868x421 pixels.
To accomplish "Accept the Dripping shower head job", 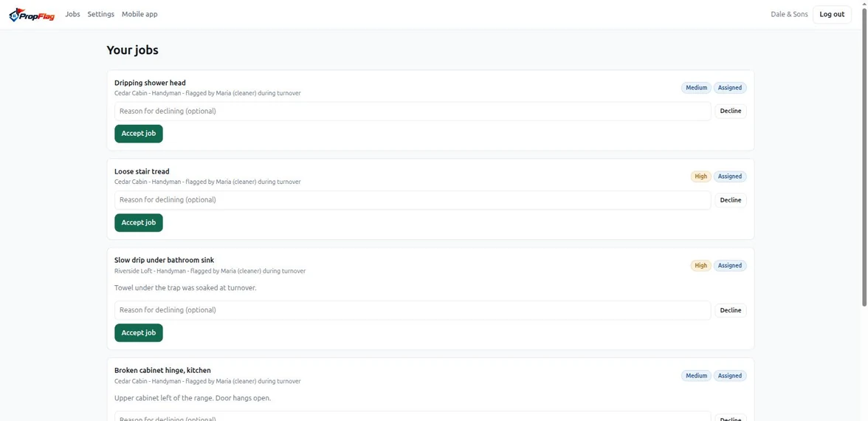I will point(139,134).
